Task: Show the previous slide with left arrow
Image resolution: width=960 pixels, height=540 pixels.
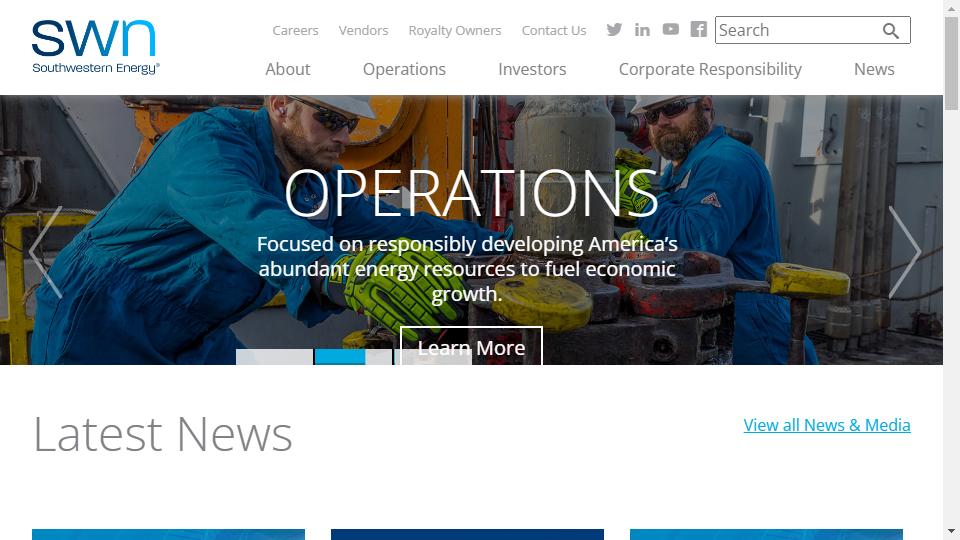Action: 46,252
